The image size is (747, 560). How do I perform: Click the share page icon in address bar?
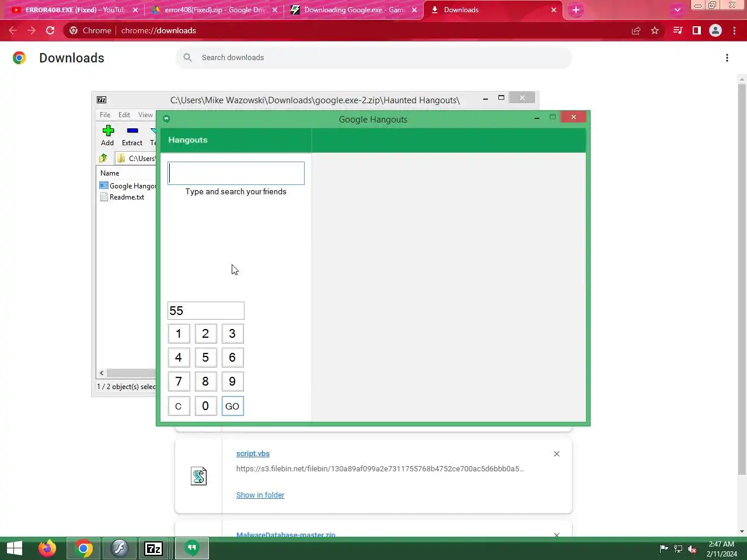(x=636, y=30)
